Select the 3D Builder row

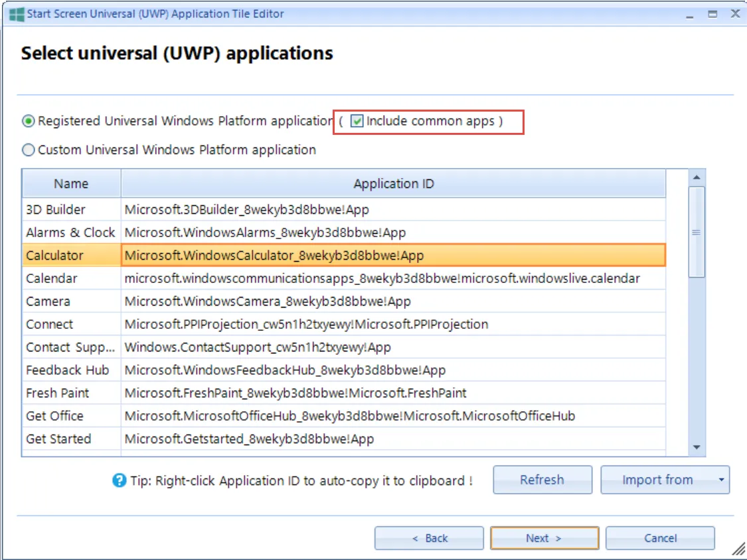click(344, 209)
